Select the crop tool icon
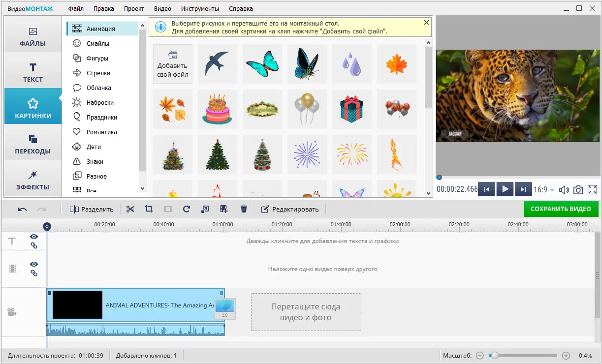The width and height of the screenshot is (602, 364). [x=149, y=209]
